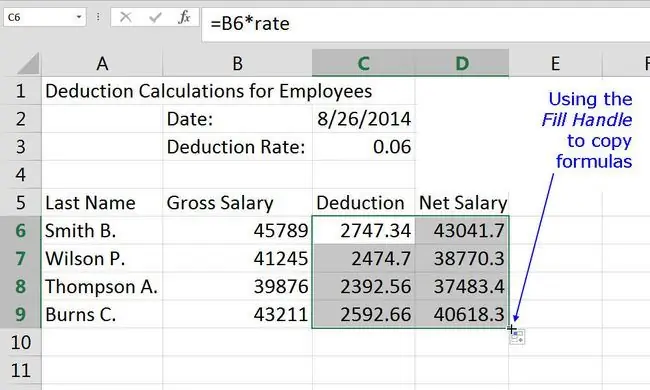Click the 'Deduction Rate:' label cell
Viewport: 650px width, 390px height.
[238, 147]
